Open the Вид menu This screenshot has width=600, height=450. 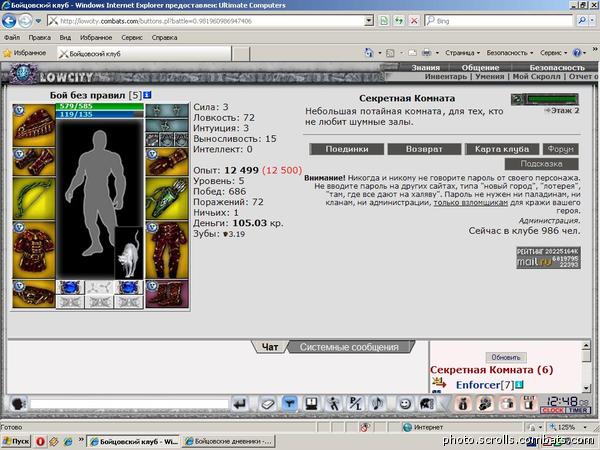click(65, 38)
